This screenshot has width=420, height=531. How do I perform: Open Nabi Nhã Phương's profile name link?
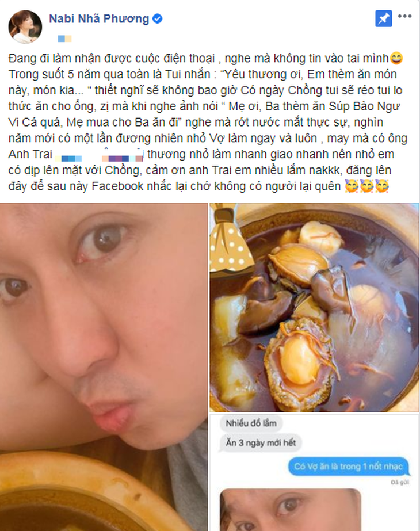pyautogui.click(x=99, y=18)
